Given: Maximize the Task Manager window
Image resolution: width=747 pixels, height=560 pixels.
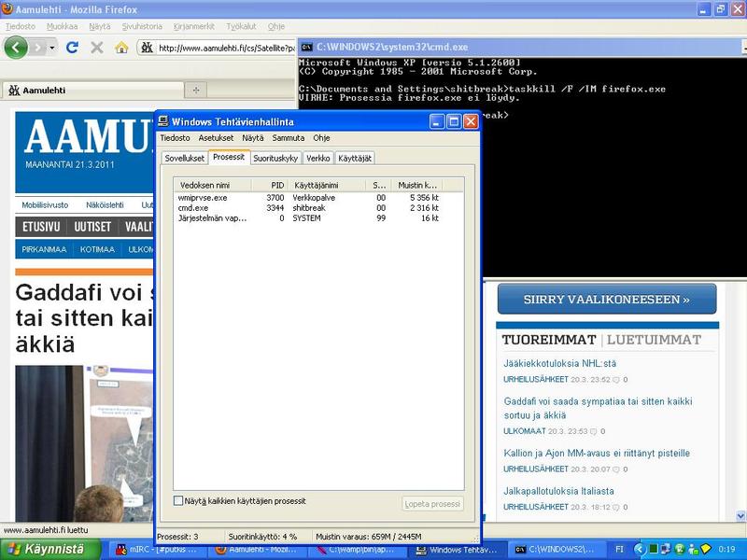Looking at the screenshot, I should [454, 122].
